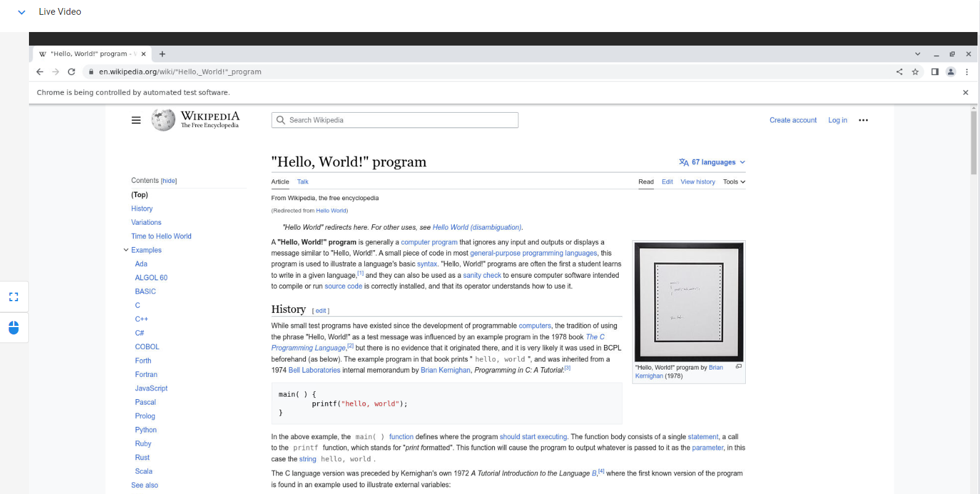Jump to the Ada example
Image resolution: width=980 pixels, height=494 pixels.
[141, 264]
